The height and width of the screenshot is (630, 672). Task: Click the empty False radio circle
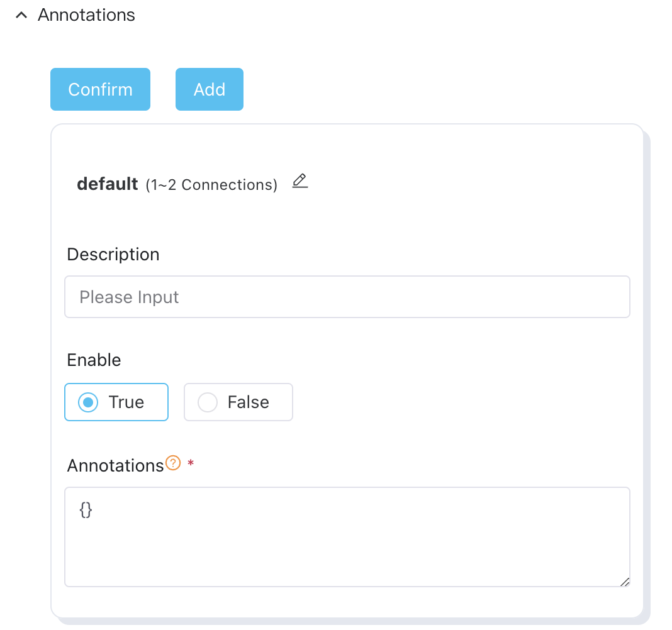pyautogui.click(x=208, y=402)
